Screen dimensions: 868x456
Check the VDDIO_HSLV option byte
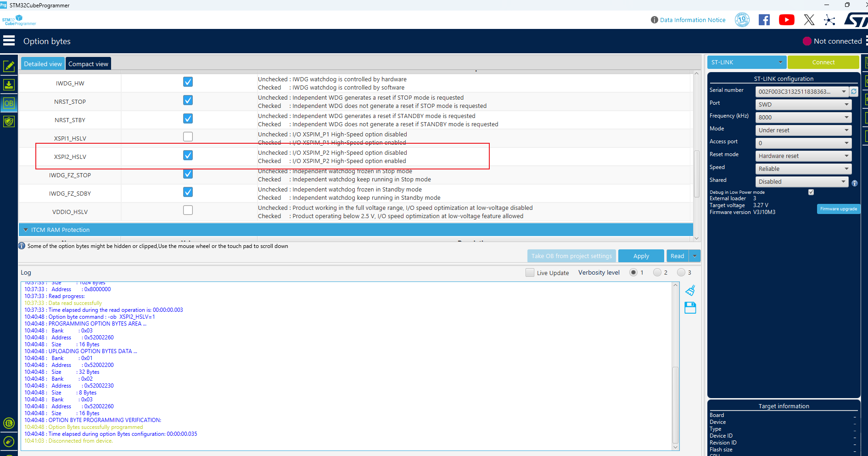188,210
